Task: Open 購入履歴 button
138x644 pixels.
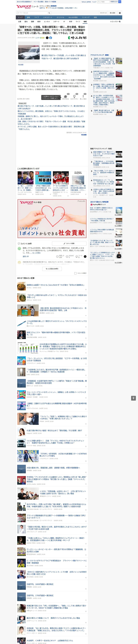Action: (112, 13)
